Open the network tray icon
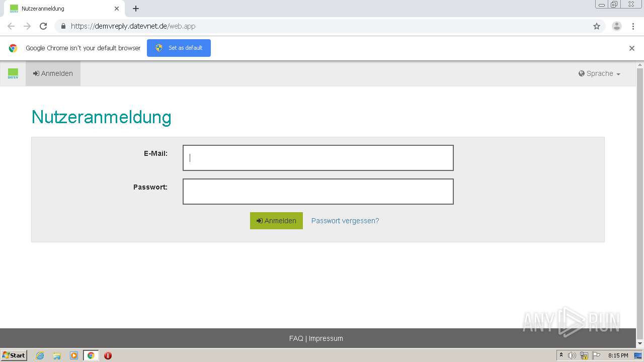The height and width of the screenshot is (362, 644). 584,355
